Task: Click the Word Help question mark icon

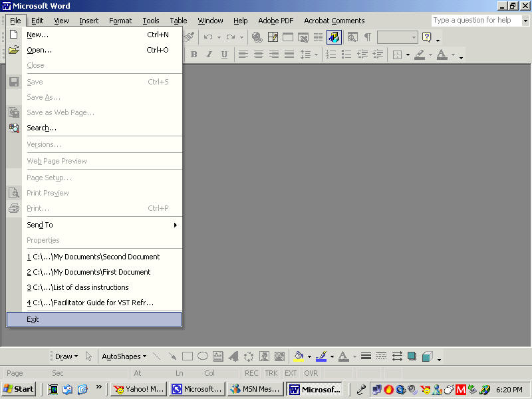Action: [x=426, y=37]
